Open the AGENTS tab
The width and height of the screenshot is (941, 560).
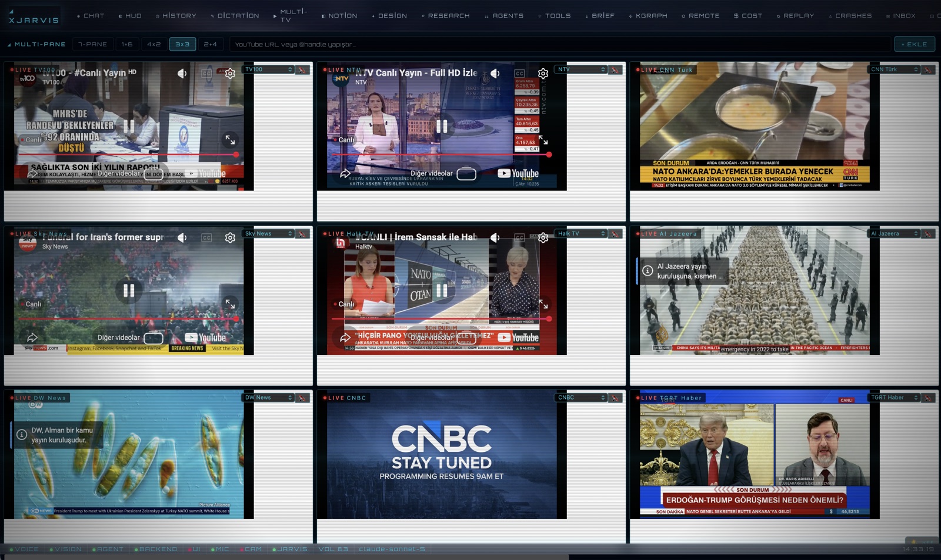[x=504, y=16]
